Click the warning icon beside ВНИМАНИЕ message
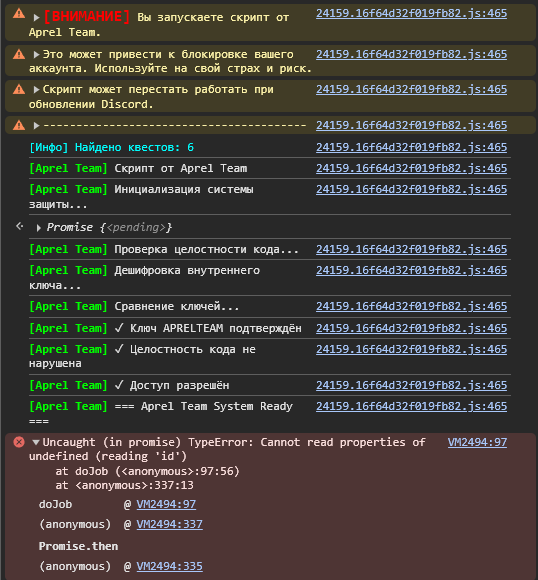The height and width of the screenshot is (580, 538). pyautogui.click(x=19, y=14)
